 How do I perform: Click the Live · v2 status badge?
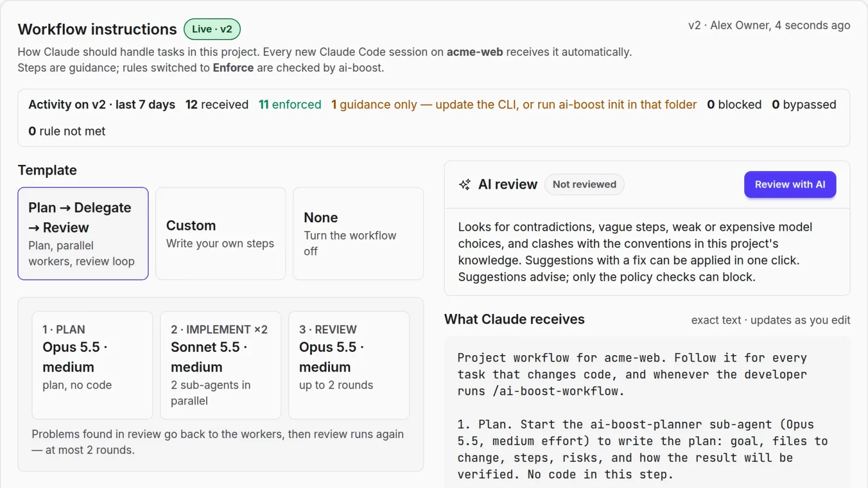click(x=212, y=29)
